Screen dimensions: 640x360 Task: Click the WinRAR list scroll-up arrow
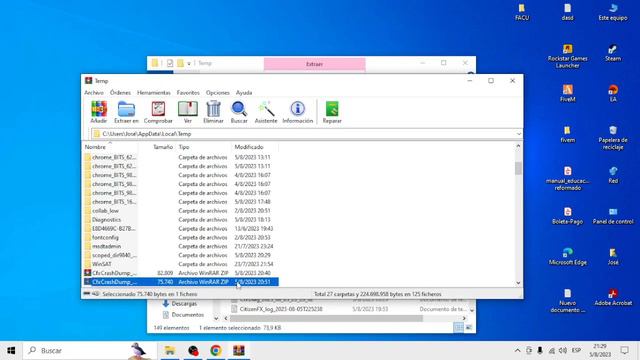(x=518, y=146)
